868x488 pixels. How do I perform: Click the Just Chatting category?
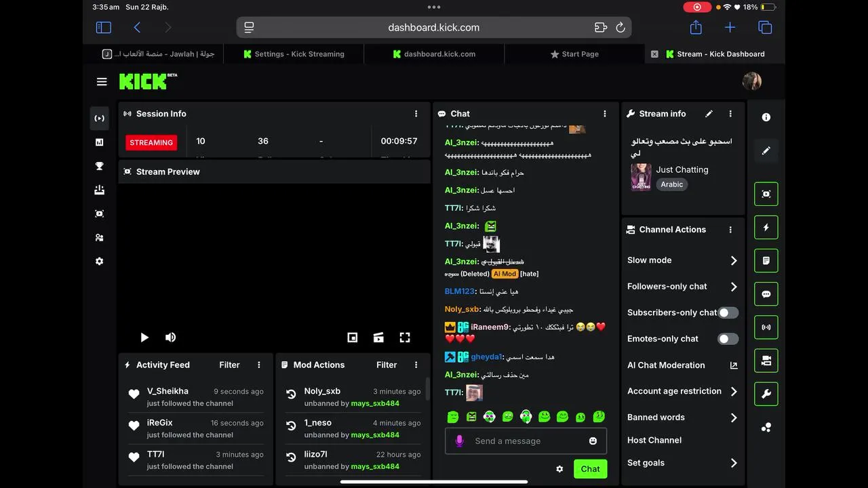coord(682,170)
